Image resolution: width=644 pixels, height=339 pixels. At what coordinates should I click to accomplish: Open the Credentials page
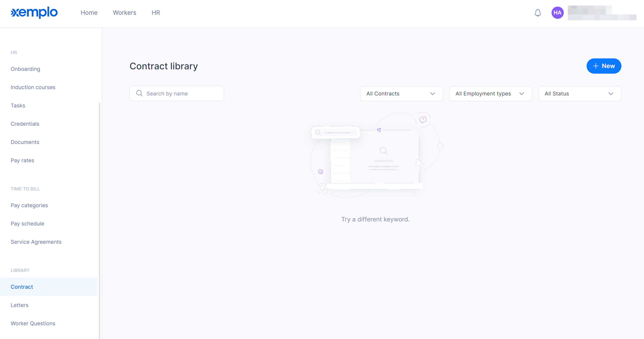25,124
